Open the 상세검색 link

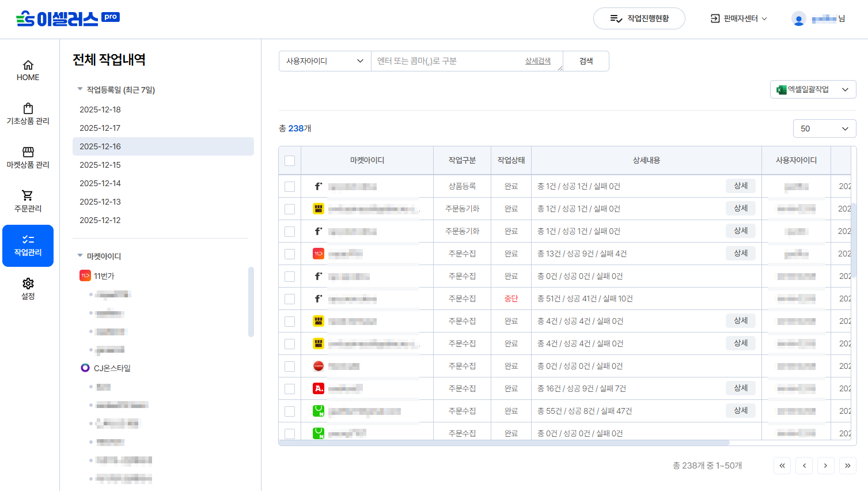[538, 61]
